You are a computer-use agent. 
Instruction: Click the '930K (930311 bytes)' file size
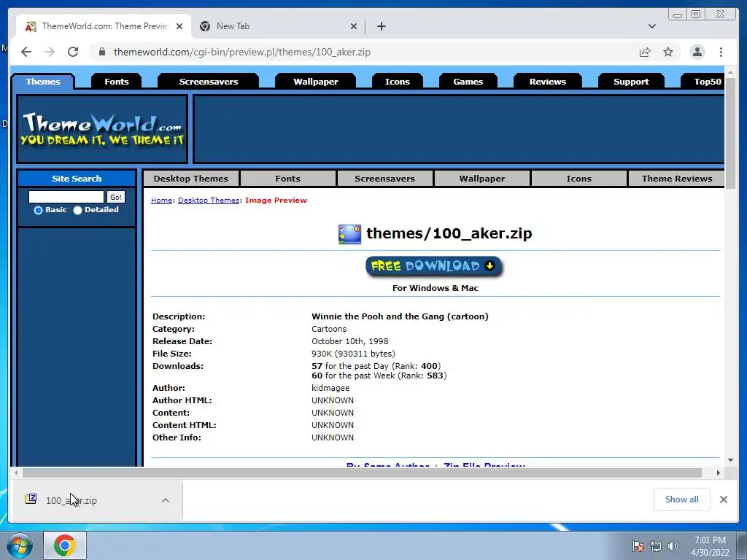354,354
